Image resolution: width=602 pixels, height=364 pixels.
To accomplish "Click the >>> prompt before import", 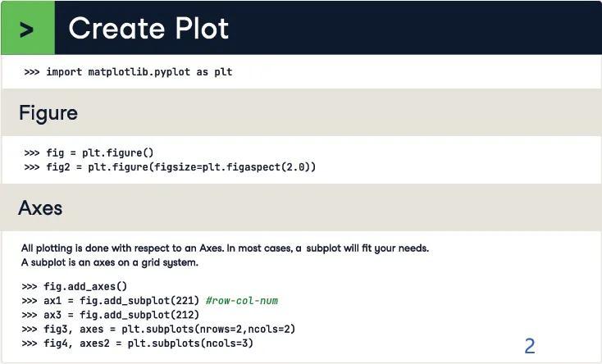I will [x=32, y=72].
